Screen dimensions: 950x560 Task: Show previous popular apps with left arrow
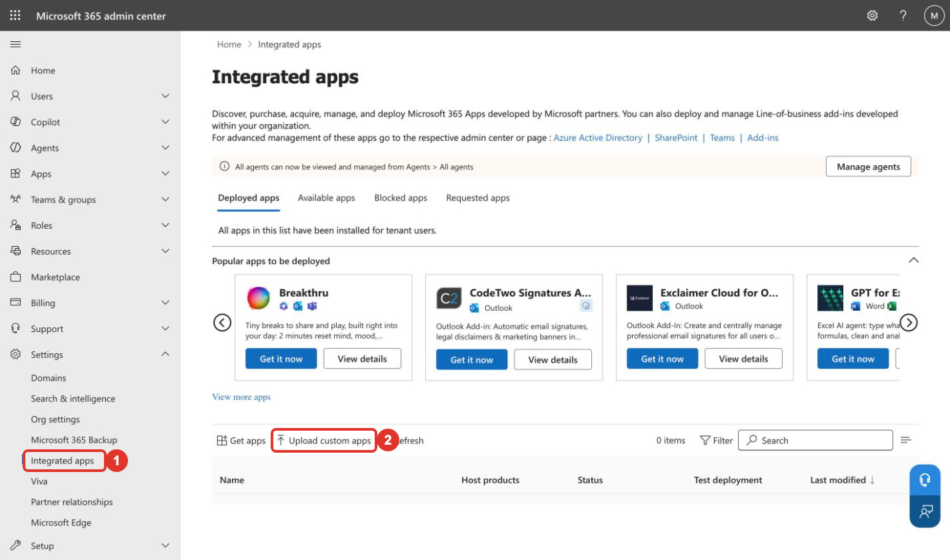[222, 323]
